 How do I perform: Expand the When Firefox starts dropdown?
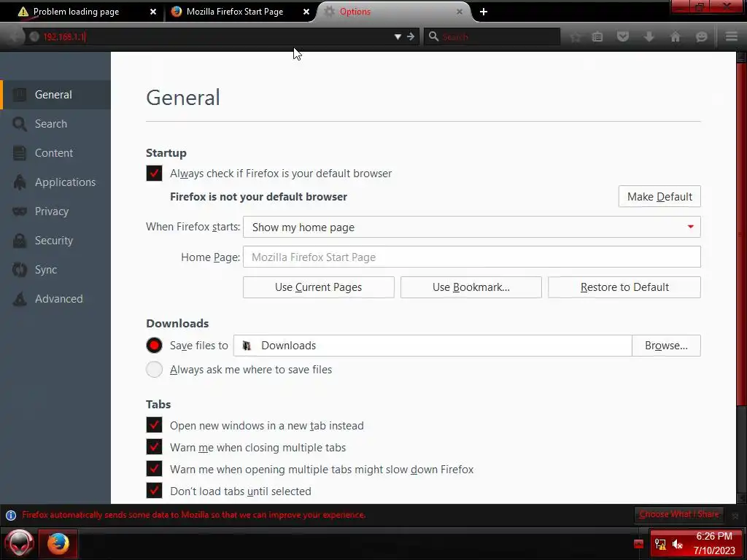[472, 227]
